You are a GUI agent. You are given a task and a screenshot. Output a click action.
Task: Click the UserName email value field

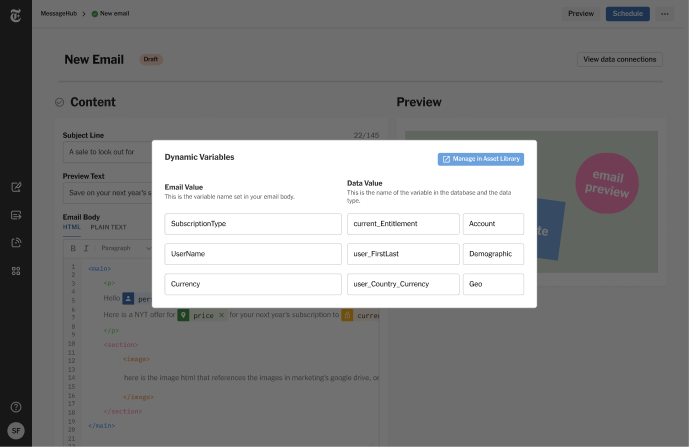point(253,254)
